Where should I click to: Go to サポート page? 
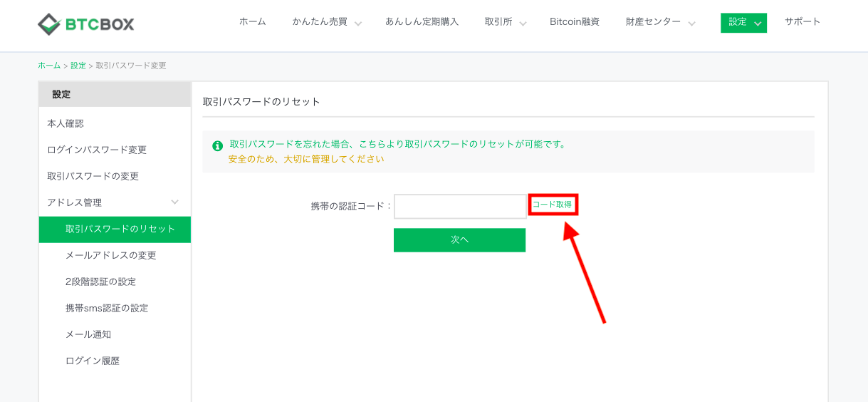click(802, 22)
